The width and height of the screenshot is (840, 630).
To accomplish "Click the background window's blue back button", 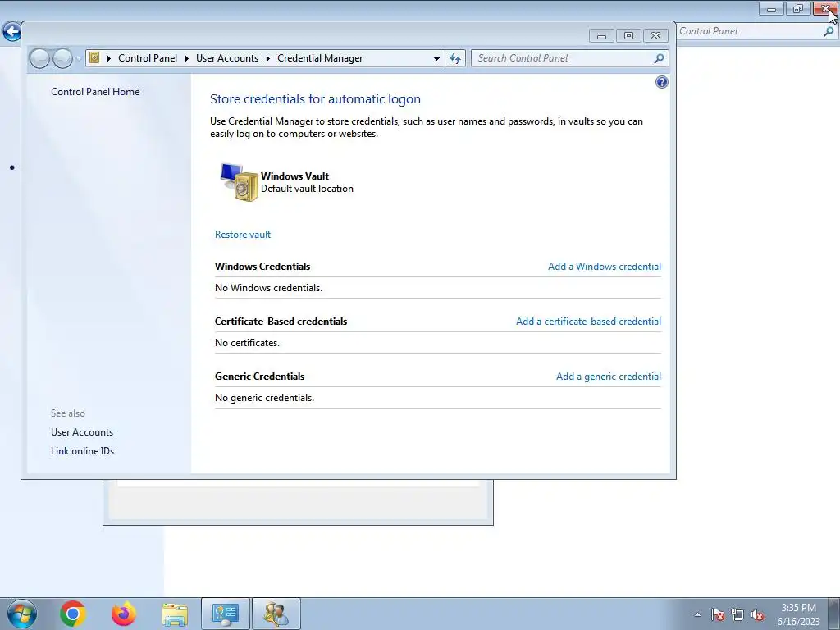I will (x=11, y=32).
